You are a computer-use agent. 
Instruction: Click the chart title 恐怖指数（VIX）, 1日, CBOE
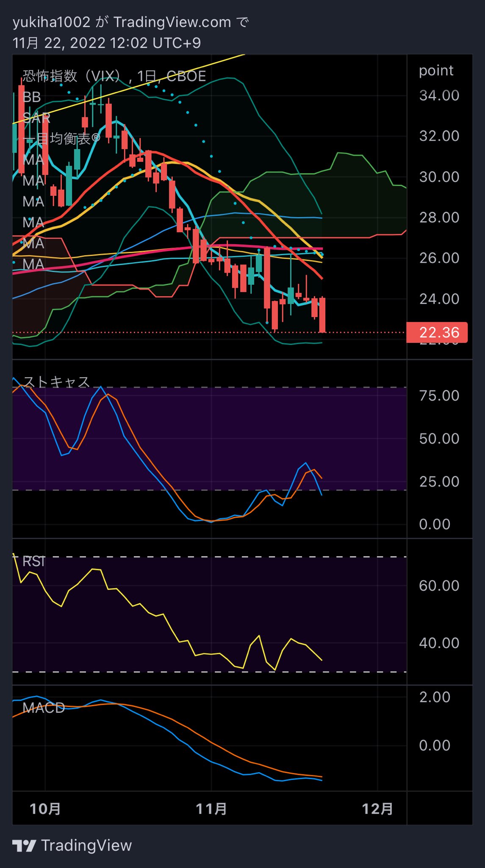(114, 76)
